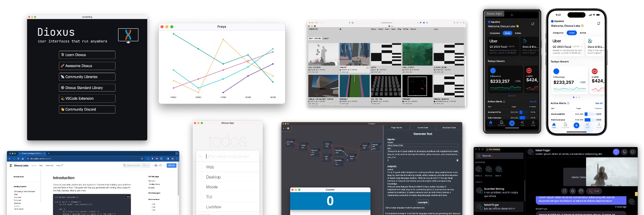Open the Plugin Search tab in graph editor
644x215 pixels.
coord(396,128)
